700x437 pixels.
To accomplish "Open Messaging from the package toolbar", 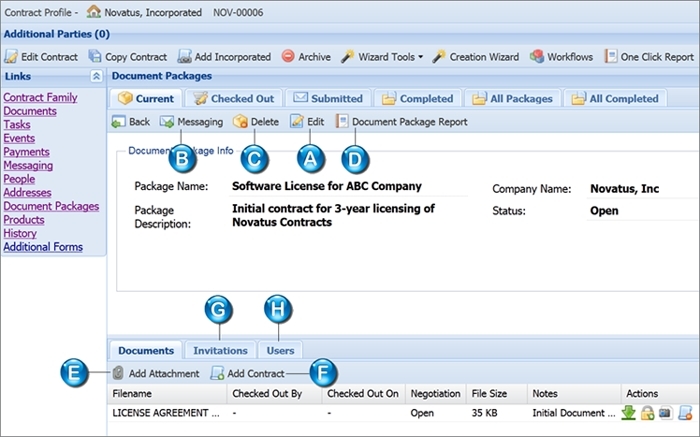I will 191,122.
